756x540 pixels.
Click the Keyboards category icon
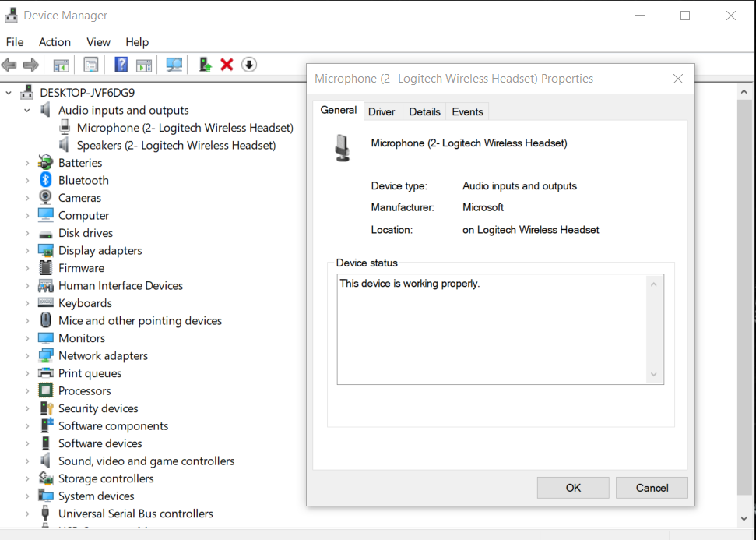[x=46, y=302]
